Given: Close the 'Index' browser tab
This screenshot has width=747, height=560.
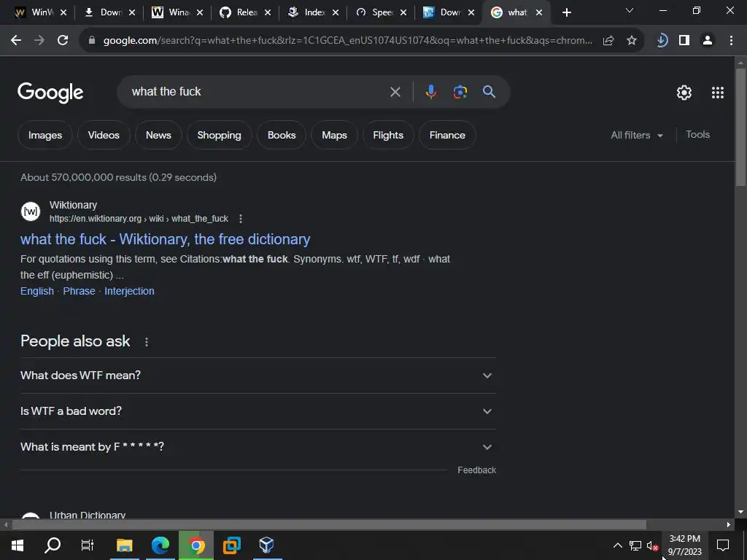Looking at the screenshot, I should point(336,12).
